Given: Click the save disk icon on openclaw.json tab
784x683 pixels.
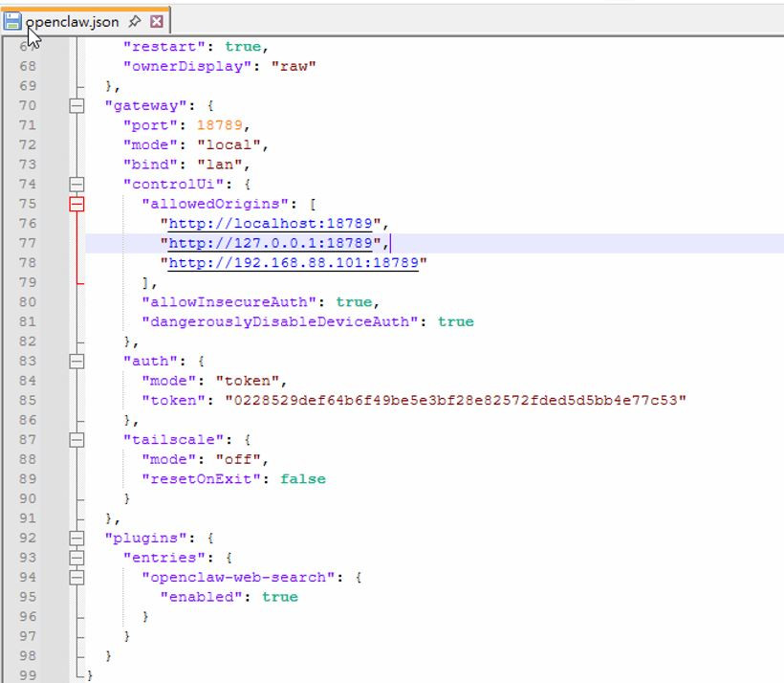Looking at the screenshot, I should pyautogui.click(x=12, y=21).
